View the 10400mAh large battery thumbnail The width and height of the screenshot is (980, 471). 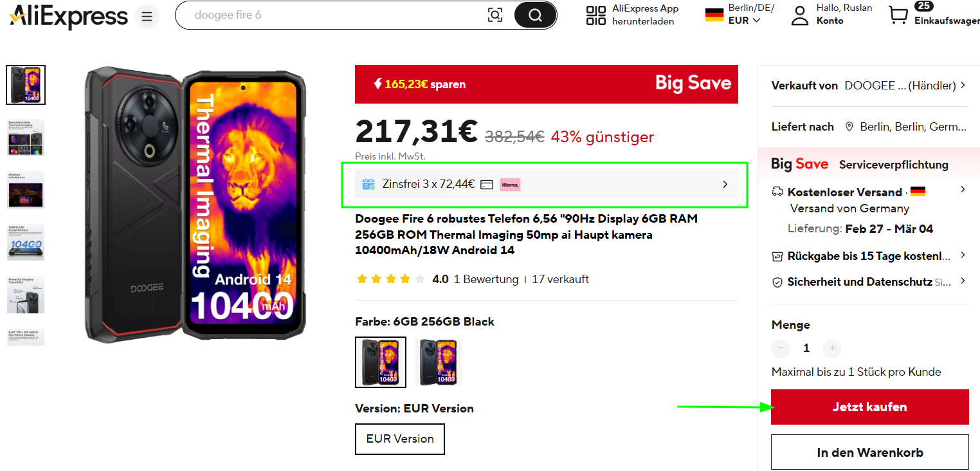point(26,242)
